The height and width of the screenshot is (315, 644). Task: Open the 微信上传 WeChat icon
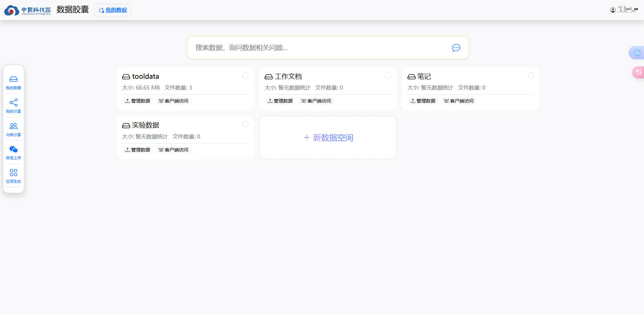point(13,149)
